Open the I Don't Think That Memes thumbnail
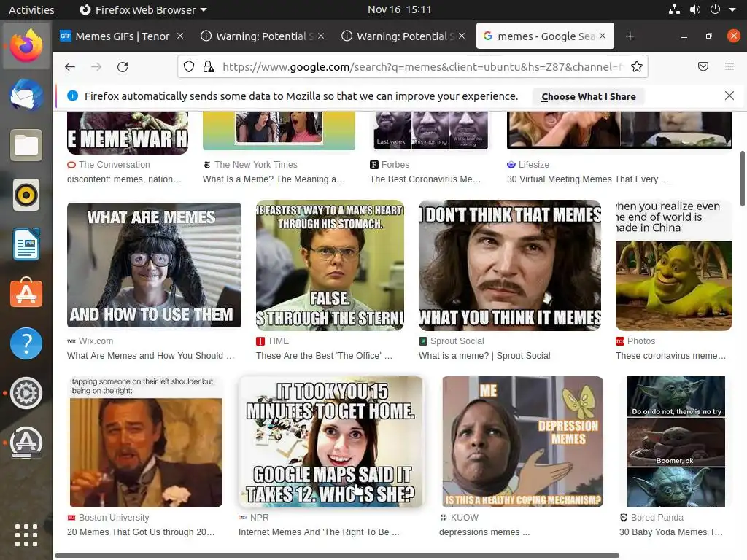 510,265
